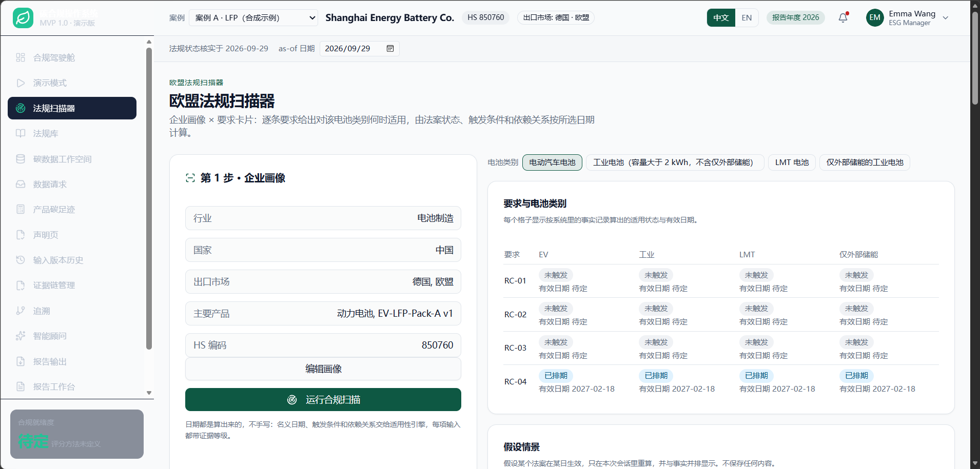Screen dimensions: 980x469
Task: Click the sidebar scroll down arrow
Action: (x=149, y=393)
